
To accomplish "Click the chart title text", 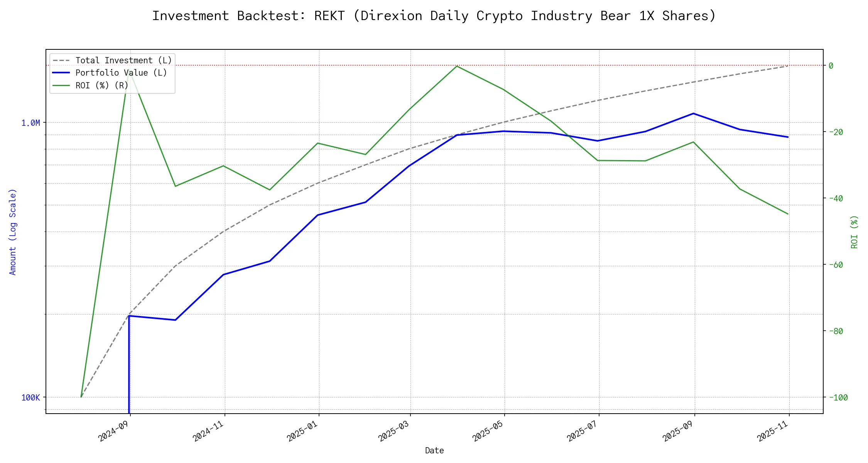I will [x=434, y=16].
